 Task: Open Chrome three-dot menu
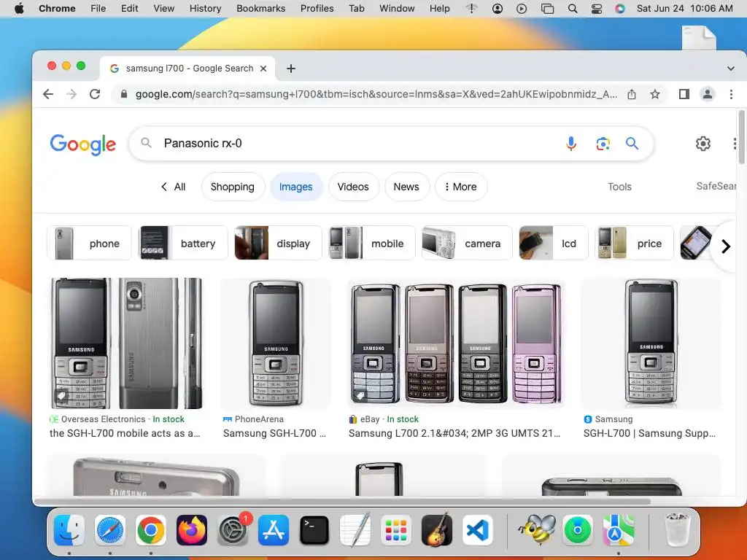click(x=731, y=94)
